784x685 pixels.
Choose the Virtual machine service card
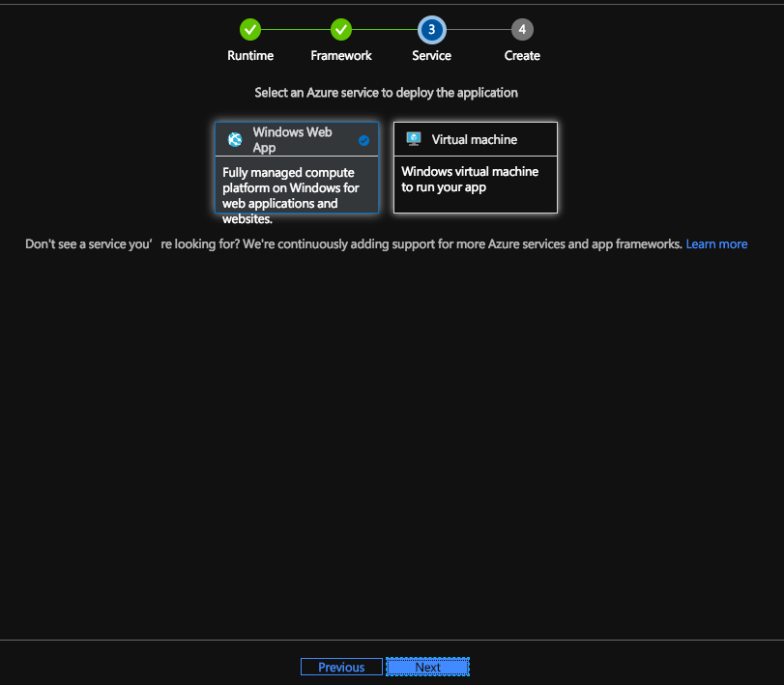[476, 167]
